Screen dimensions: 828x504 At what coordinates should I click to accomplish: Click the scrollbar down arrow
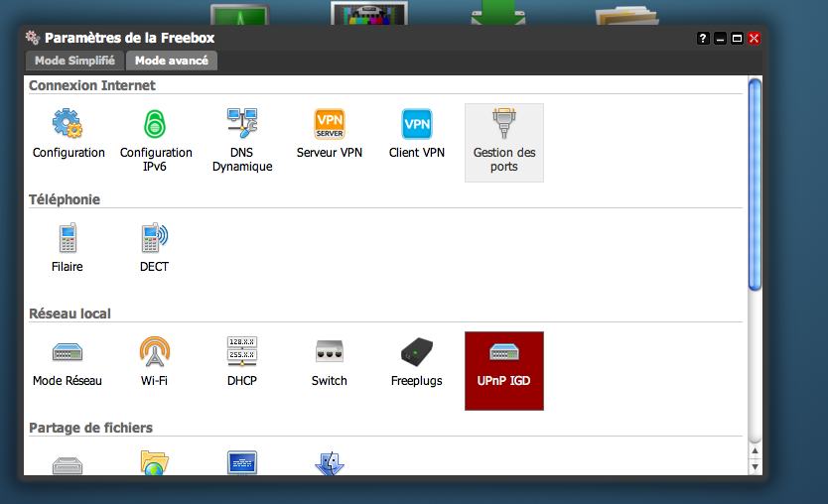click(x=756, y=466)
